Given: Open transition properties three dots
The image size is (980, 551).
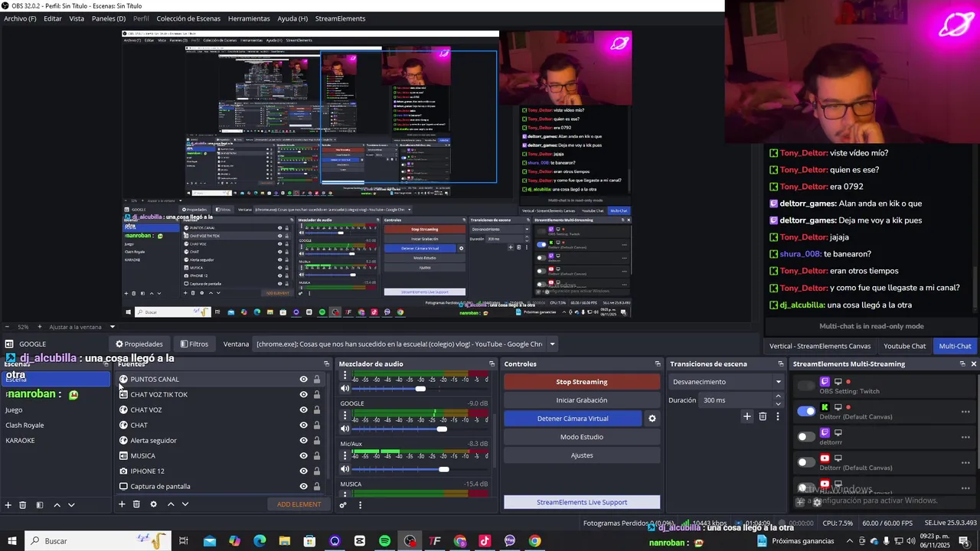Looking at the screenshot, I should tap(778, 416).
